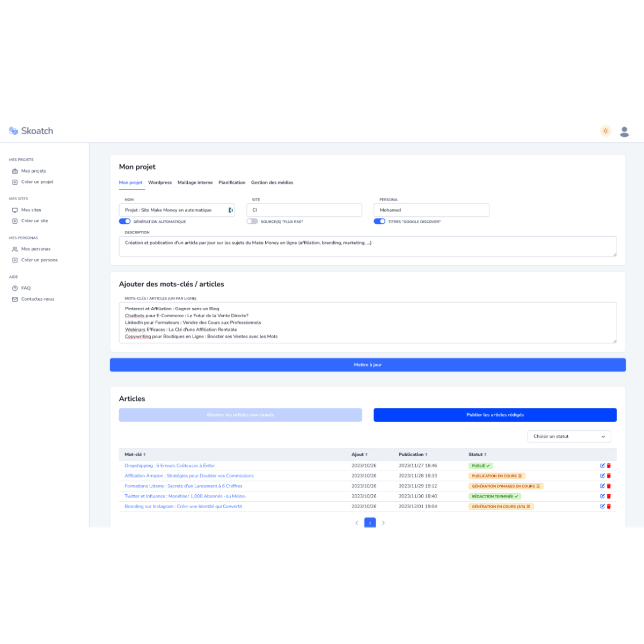Click the PUBLIÉ status badge
This screenshot has width=644, height=644.
[x=481, y=466]
